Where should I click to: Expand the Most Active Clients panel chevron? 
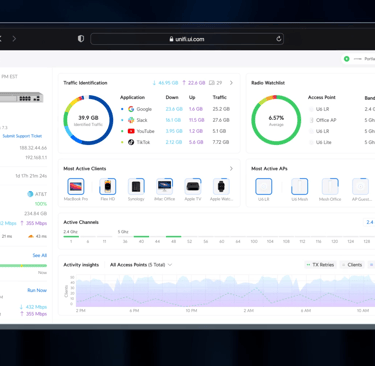[231, 169]
